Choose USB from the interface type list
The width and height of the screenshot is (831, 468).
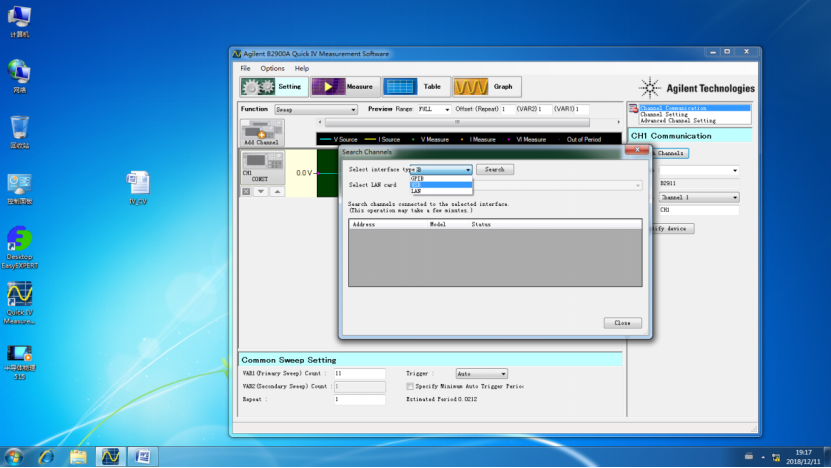pyautogui.click(x=441, y=185)
